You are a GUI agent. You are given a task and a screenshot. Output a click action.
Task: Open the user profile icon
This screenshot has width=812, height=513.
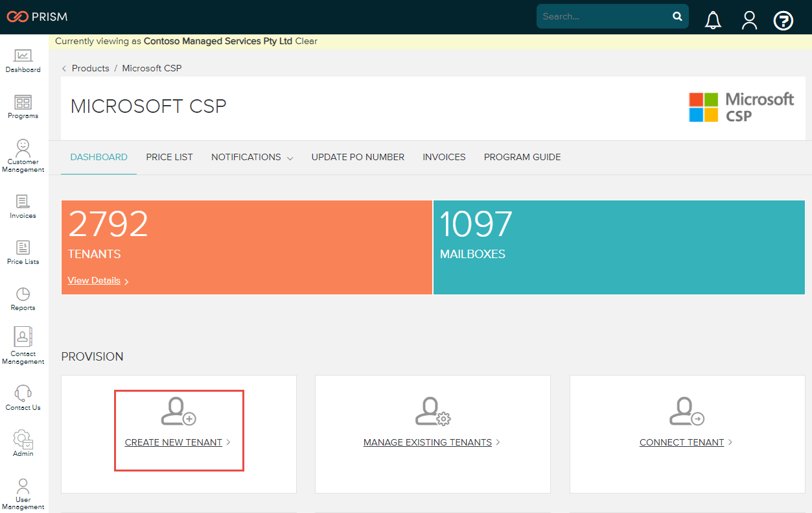click(749, 20)
